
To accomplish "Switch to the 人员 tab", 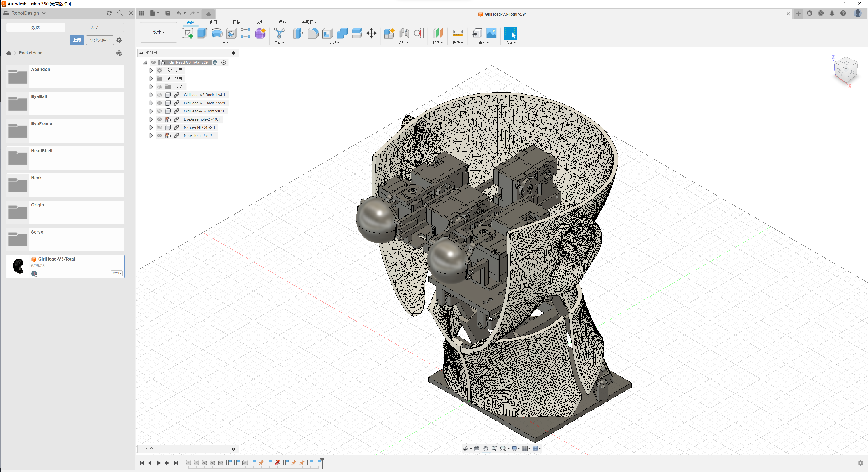I will coord(94,27).
